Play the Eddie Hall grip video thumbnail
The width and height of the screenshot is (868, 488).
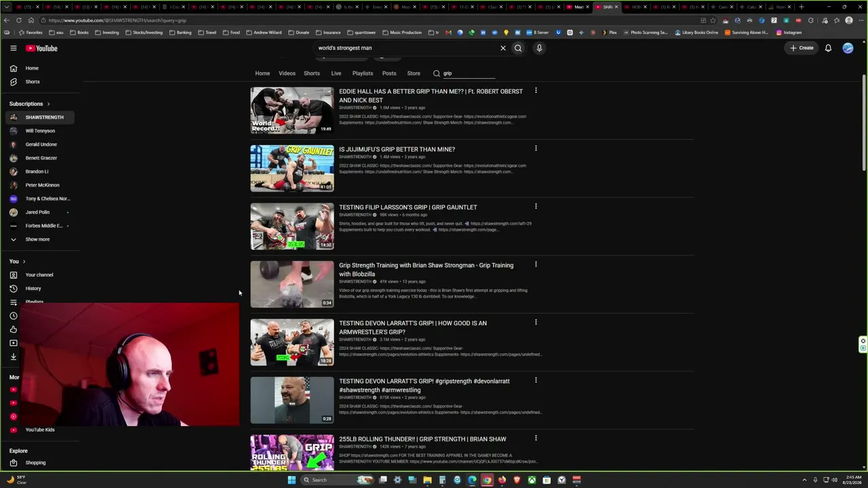pos(292,110)
